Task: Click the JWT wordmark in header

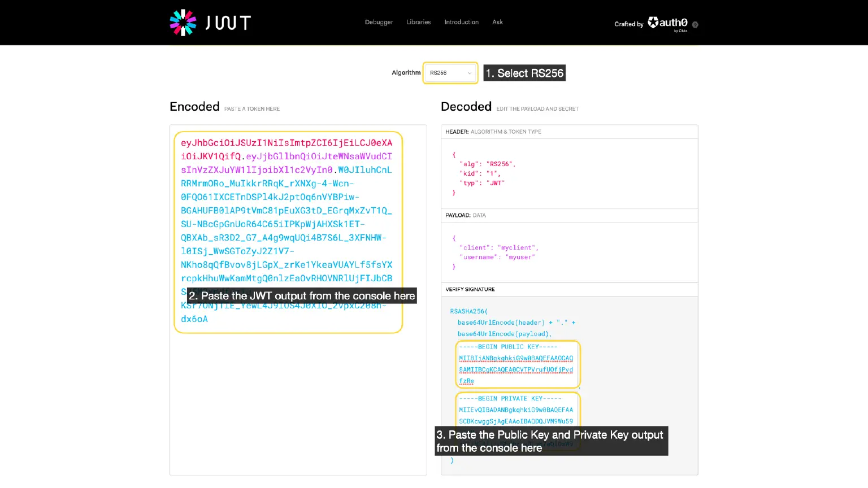Action: tap(228, 23)
